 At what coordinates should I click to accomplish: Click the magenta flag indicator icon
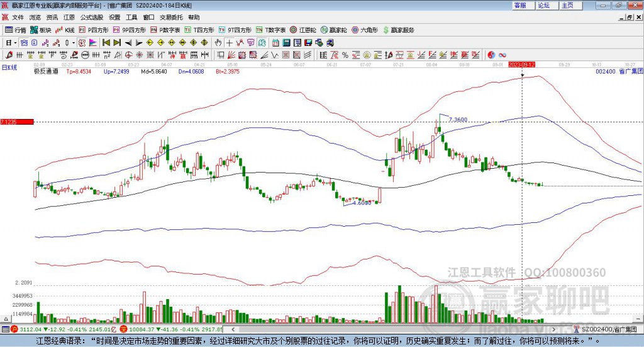[93, 43]
